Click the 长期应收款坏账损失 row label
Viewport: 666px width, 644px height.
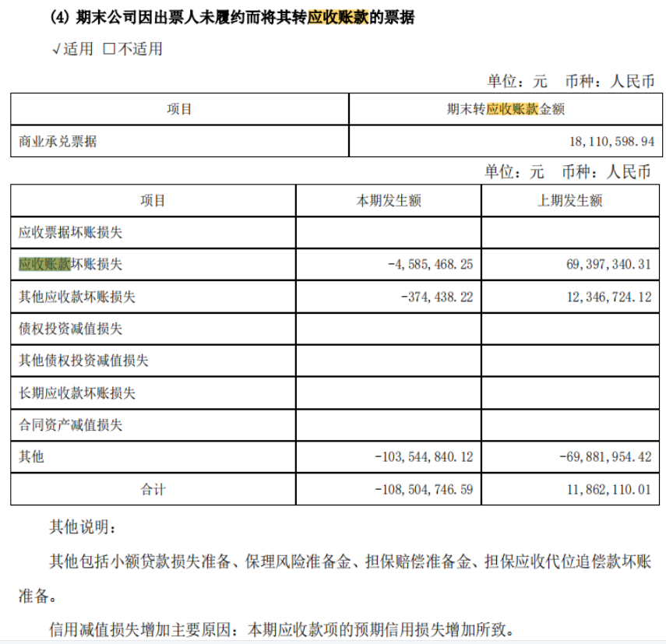coord(77,393)
